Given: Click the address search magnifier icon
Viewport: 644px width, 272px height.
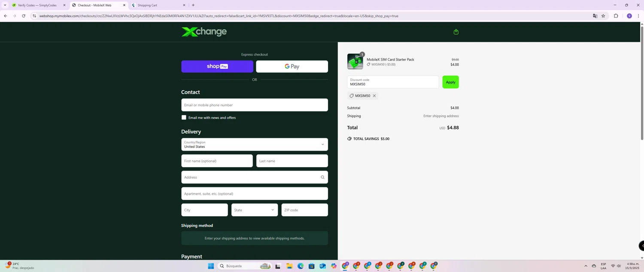Looking at the screenshot, I should tap(322, 177).
